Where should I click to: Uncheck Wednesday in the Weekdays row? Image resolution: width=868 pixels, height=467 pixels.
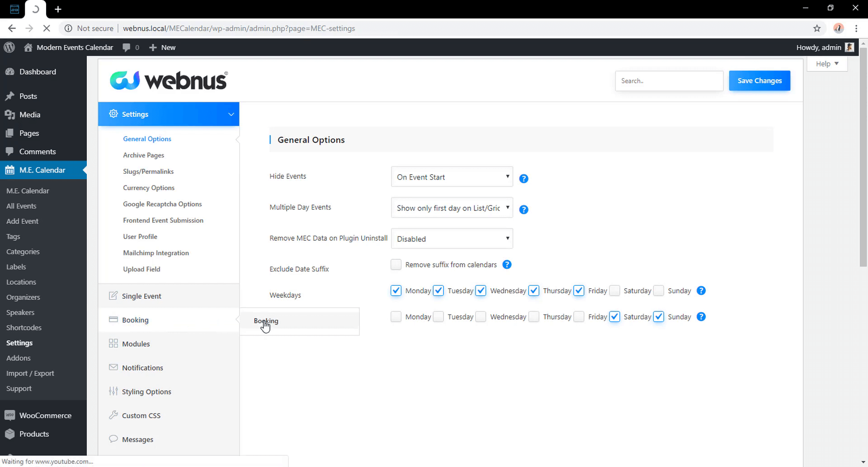coord(481,291)
